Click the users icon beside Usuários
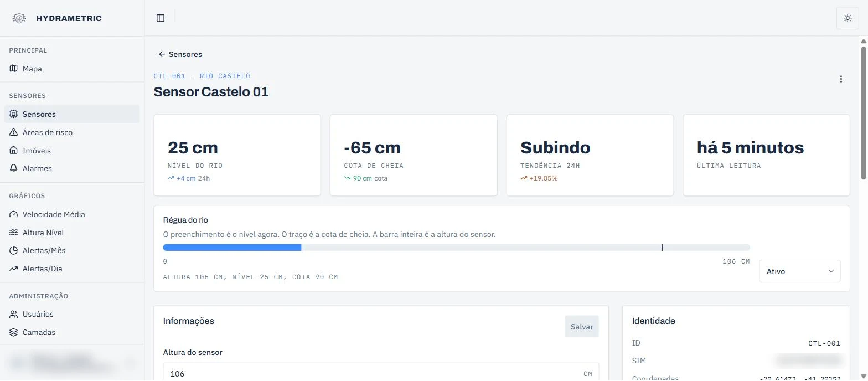Viewport: 868px width, 381px height. point(14,314)
